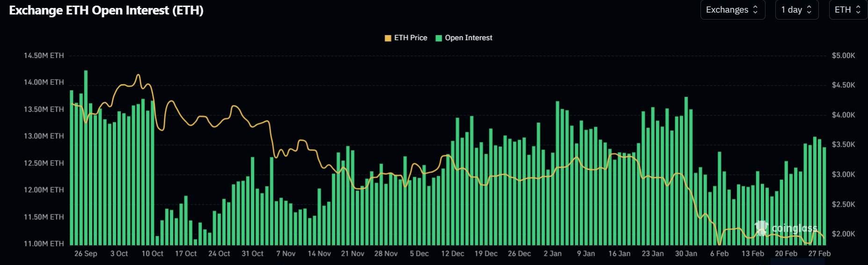Select the 2 Jan date label

point(553,253)
